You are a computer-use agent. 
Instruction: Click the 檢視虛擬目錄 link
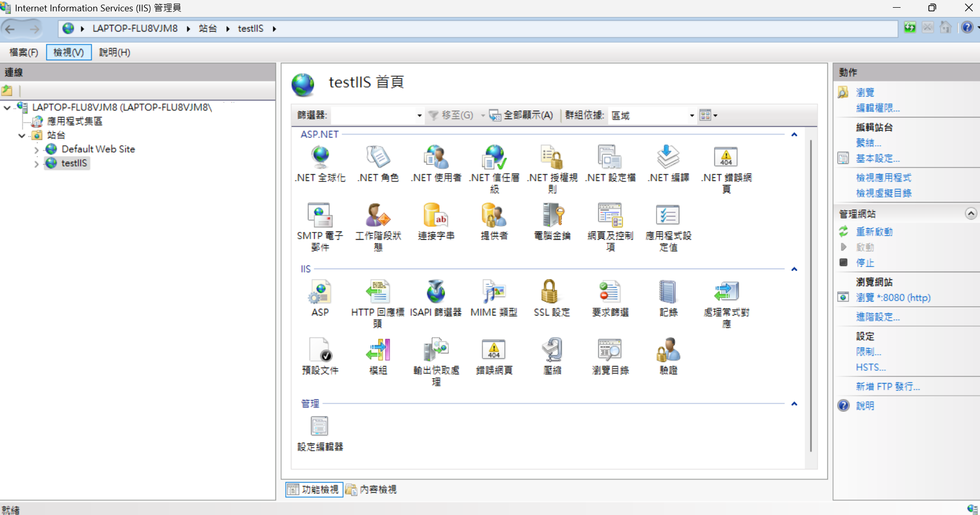884,193
